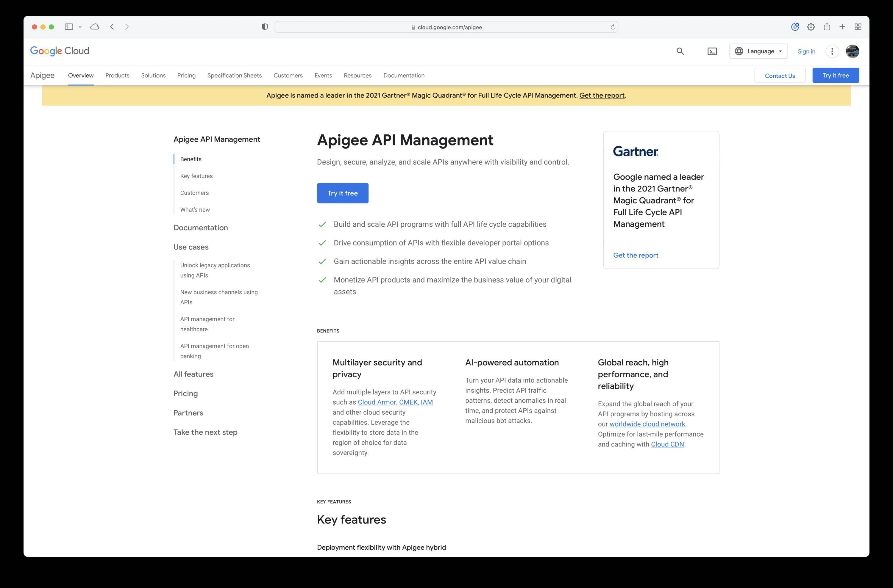Screen dimensions: 893x588
Task: Open the Specification Sheets tab
Action: [235, 75]
